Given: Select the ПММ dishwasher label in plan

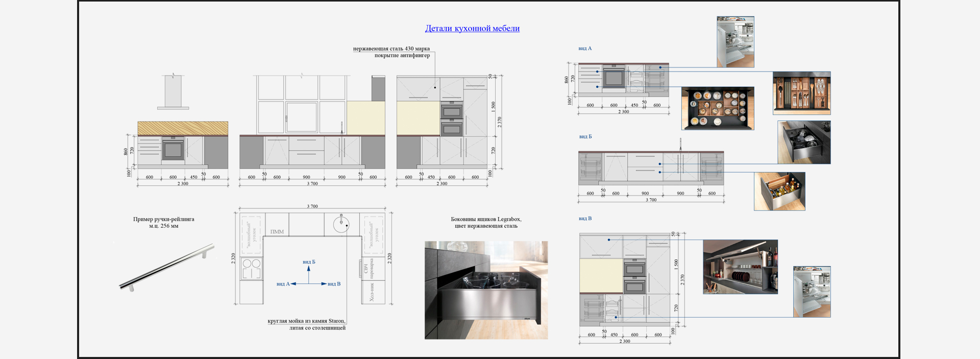Looking at the screenshot, I should [x=277, y=232].
